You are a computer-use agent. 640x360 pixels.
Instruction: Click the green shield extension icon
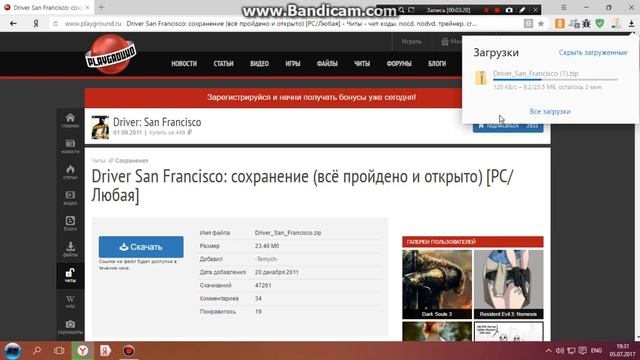600,24
